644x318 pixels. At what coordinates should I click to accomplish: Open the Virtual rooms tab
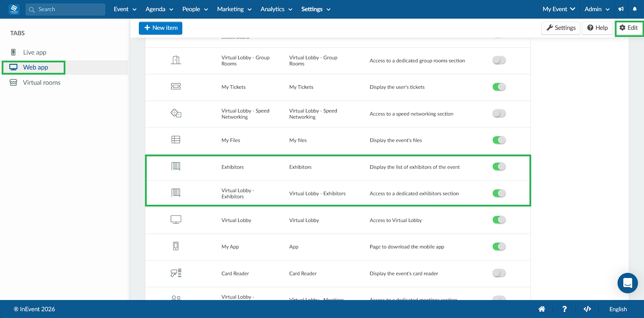coord(41,82)
